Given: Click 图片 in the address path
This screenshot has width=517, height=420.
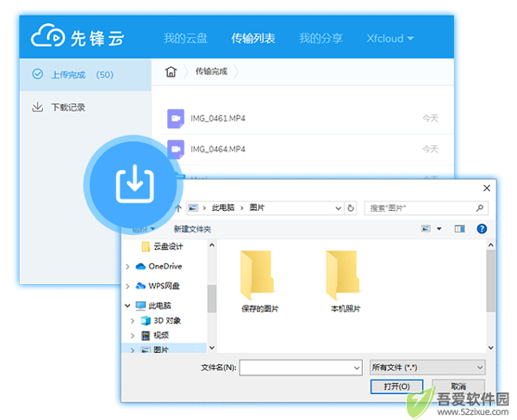Looking at the screenshot, I should coord(257,207).
